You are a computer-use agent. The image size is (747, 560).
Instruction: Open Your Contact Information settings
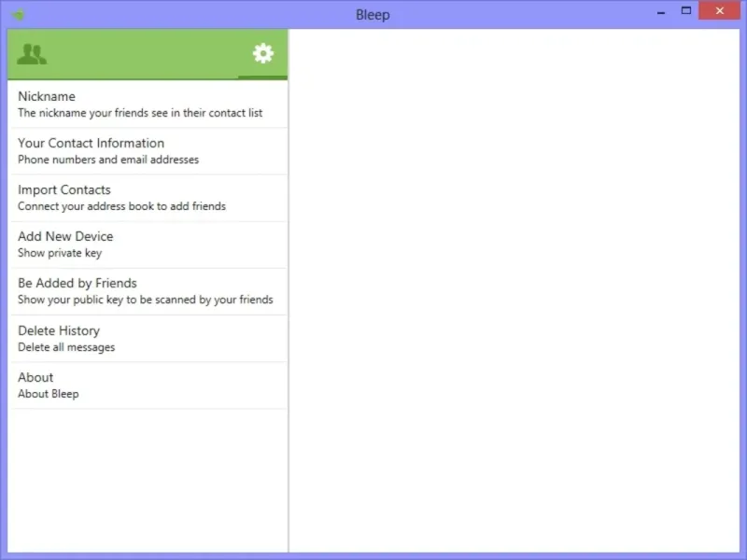(149, 151)
